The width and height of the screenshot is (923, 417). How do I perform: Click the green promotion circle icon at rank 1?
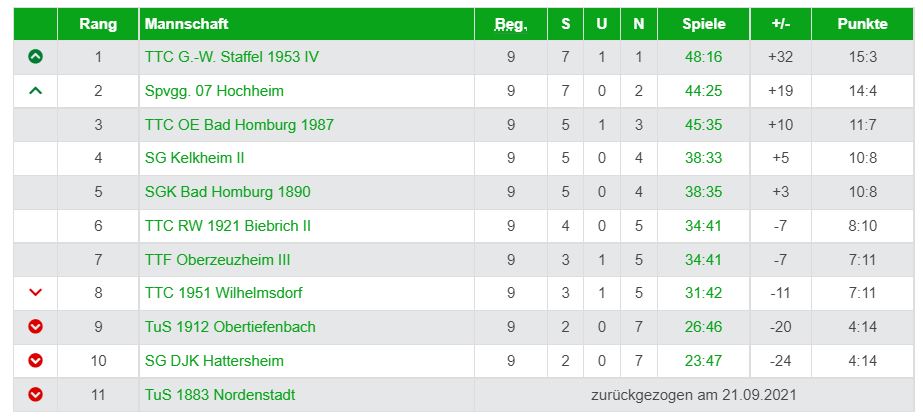click(x=35, y=57)
